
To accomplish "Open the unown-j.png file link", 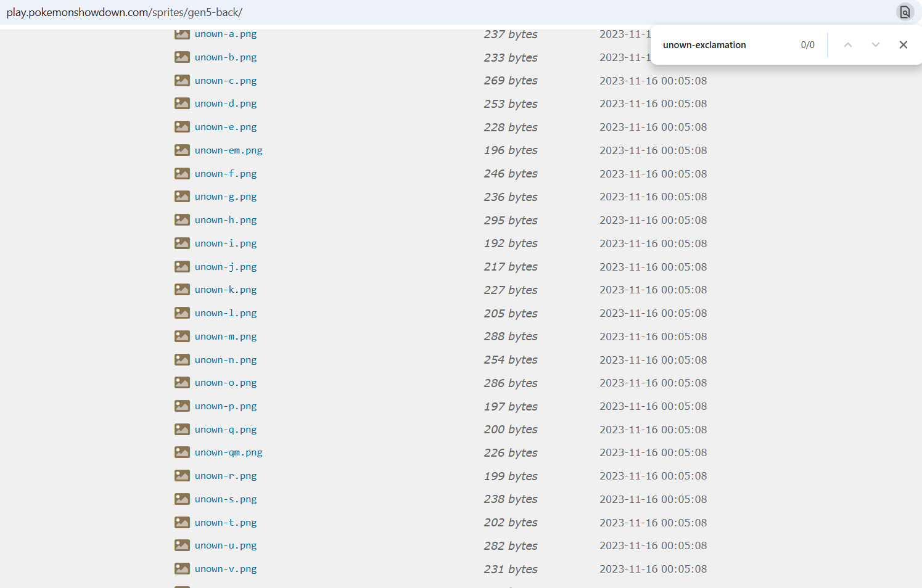I will coord(226,267).
